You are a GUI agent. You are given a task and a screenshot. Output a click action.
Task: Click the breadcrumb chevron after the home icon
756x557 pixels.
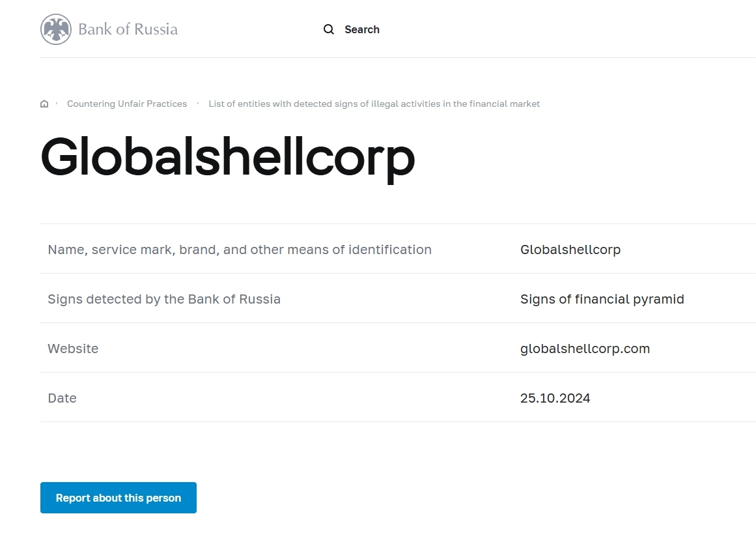57,104
